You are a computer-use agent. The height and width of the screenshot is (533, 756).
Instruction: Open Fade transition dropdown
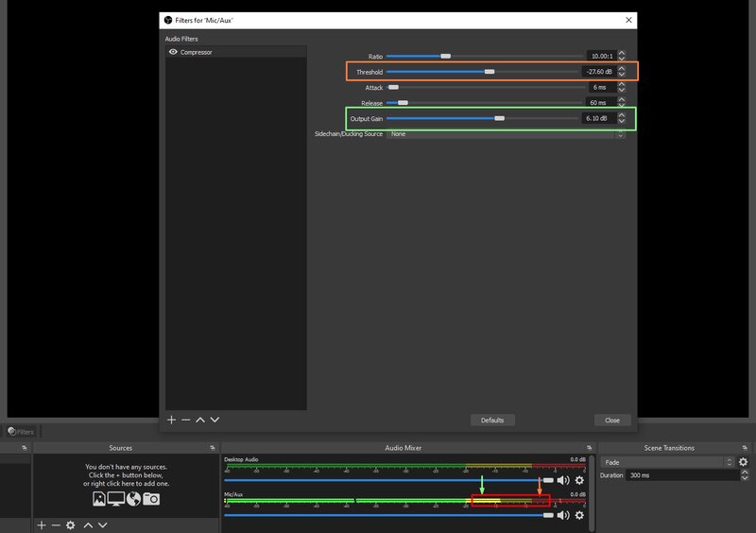(x=667, y=462)
